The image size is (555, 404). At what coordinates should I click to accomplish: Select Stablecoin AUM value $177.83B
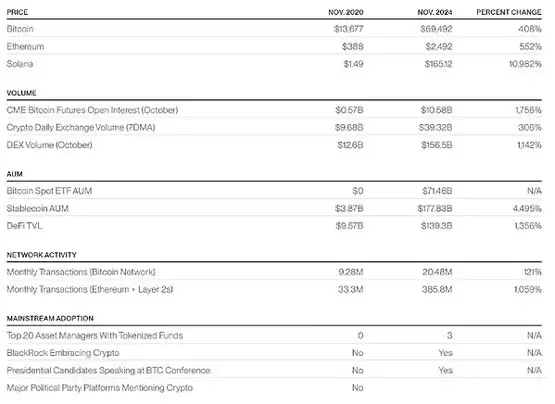[435, 208]
